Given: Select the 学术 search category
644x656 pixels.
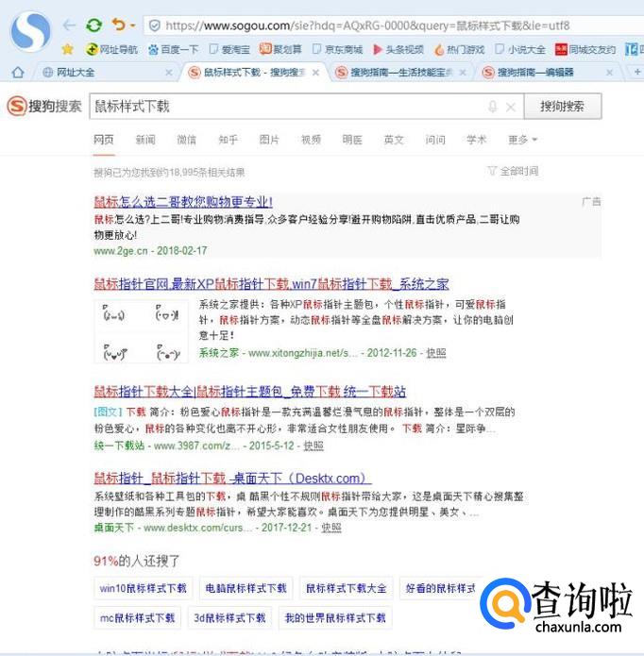Looking at the screenshot, I should pos(477,140).
